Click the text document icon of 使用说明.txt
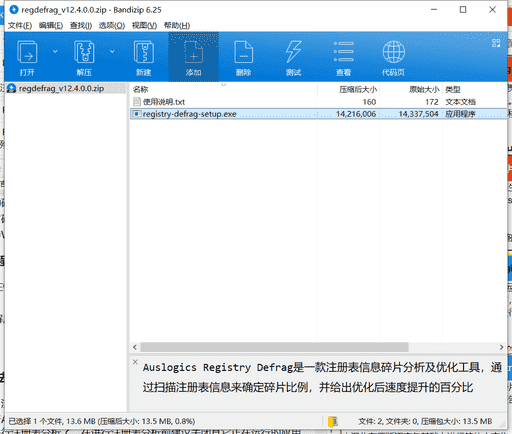 pos(136,102)
